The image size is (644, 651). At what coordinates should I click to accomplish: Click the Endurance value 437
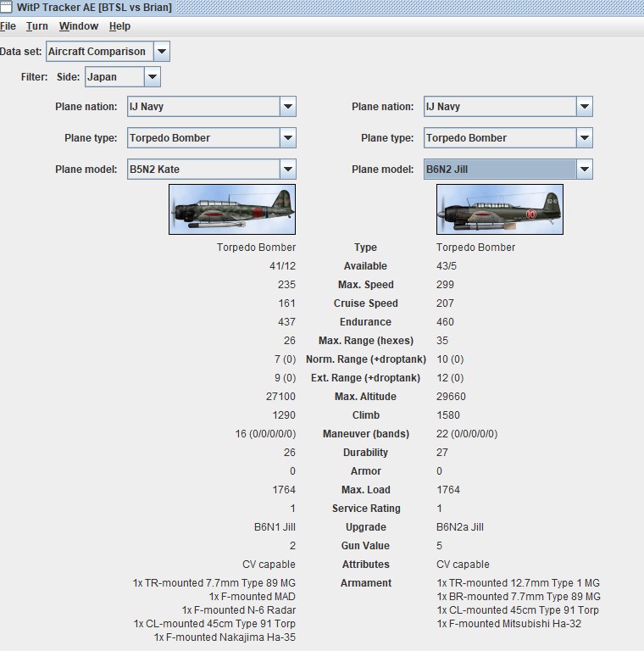[286, 322]
